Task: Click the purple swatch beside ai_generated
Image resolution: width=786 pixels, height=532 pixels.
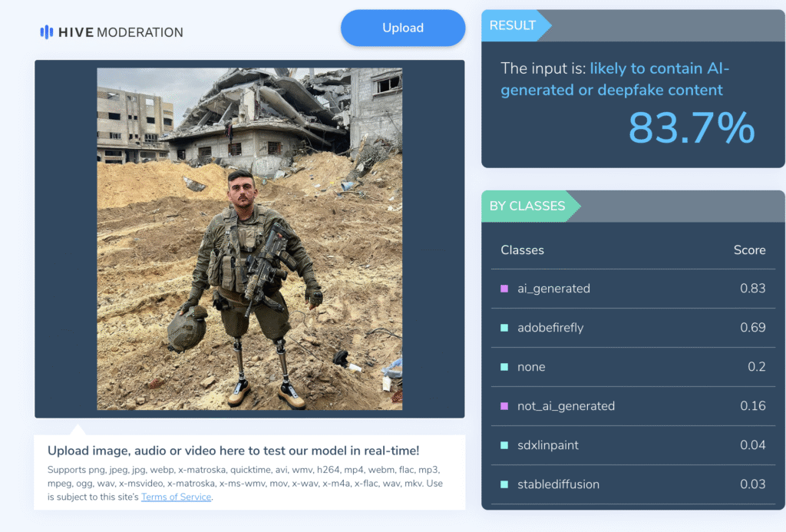Action: pos(504,289)
